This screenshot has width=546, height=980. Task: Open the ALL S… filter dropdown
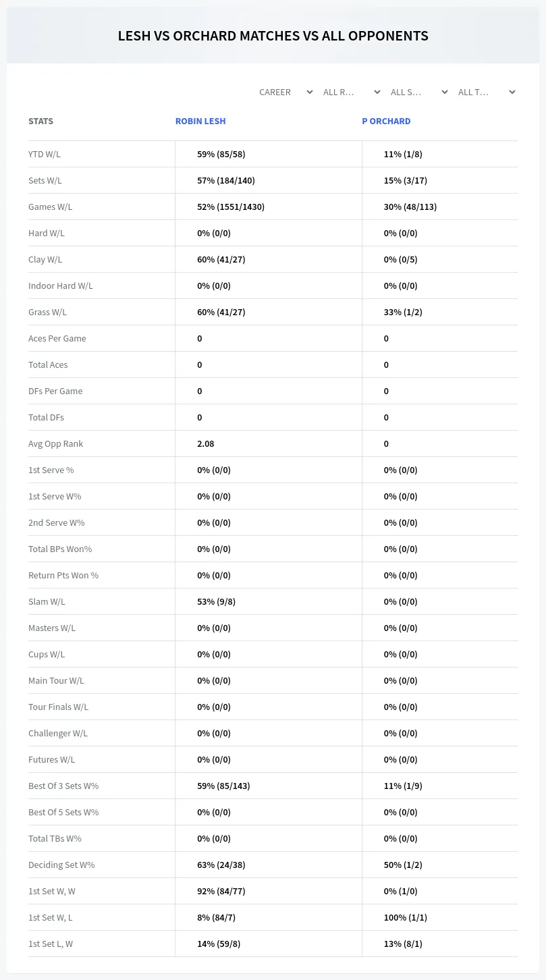point(419,92)
